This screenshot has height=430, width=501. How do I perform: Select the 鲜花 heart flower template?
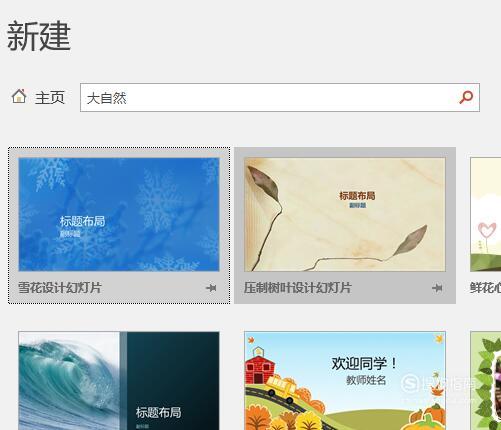coord(486,214)
